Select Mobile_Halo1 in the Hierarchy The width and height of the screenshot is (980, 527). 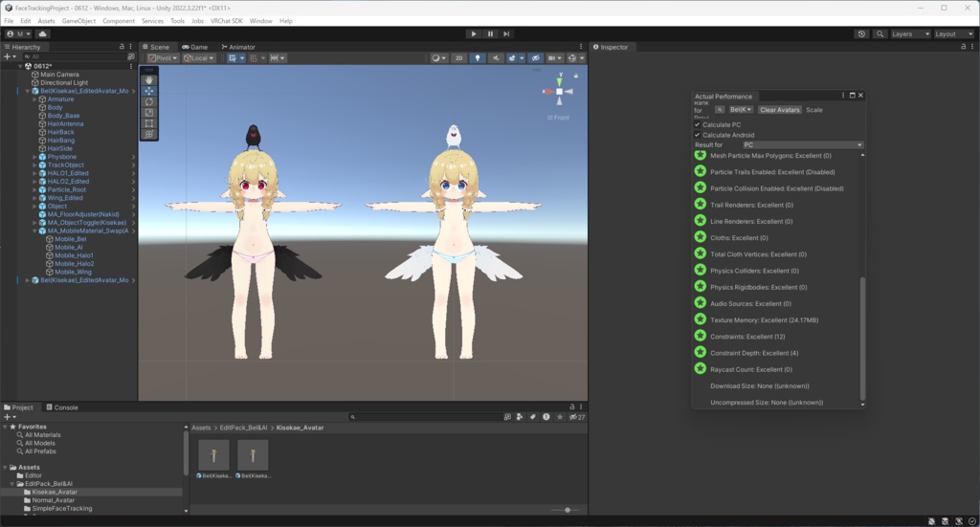tap(74, 254)
